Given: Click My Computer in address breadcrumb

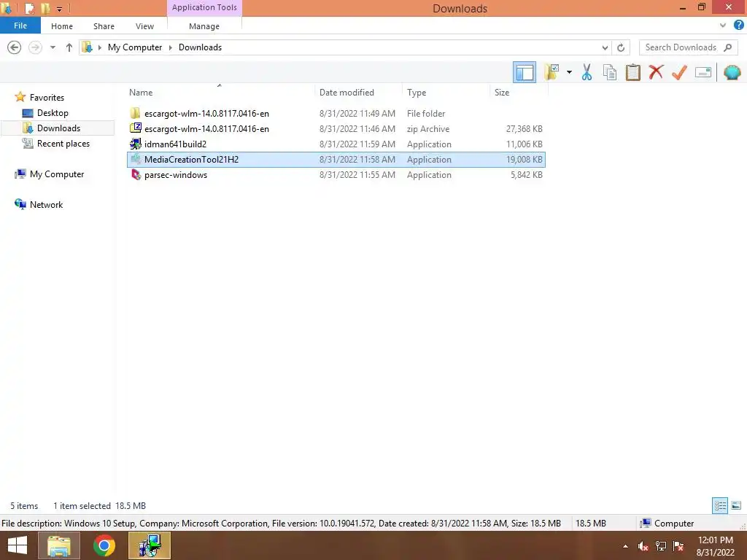Looking at the screenshot, I should 135,47.
